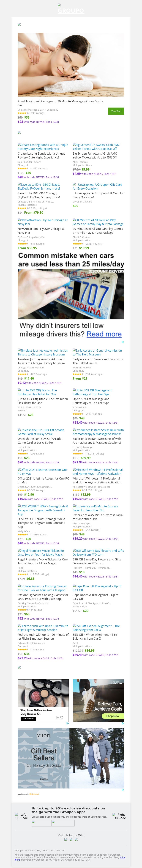The height and width of the screenshot is (868, 142).
Task: Click last social icon under Visit Us in the Wild
Action: click(x=76, y=839)
